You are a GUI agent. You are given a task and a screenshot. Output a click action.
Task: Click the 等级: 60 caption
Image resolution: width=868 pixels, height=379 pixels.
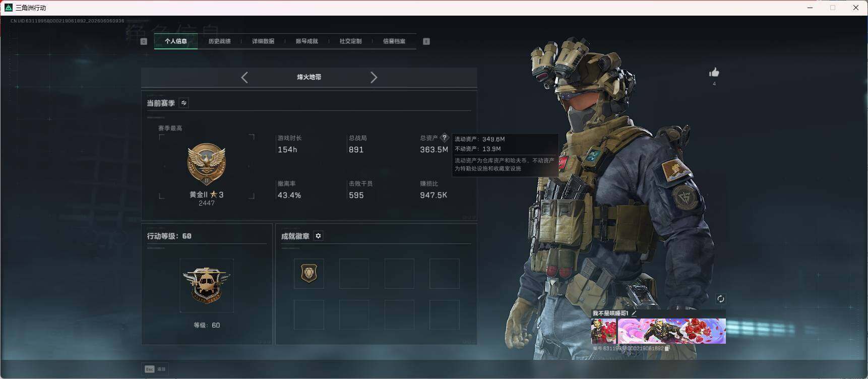click(x=207, y=325)
